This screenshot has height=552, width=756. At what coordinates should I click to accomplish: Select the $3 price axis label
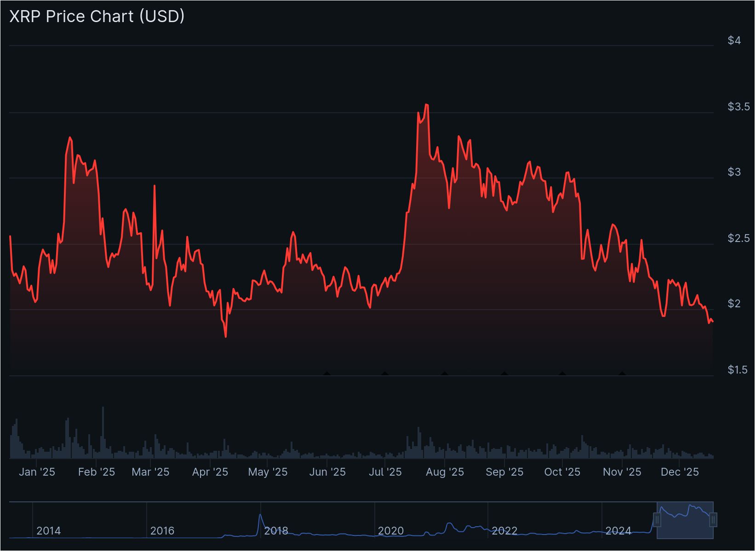(735, 172)
